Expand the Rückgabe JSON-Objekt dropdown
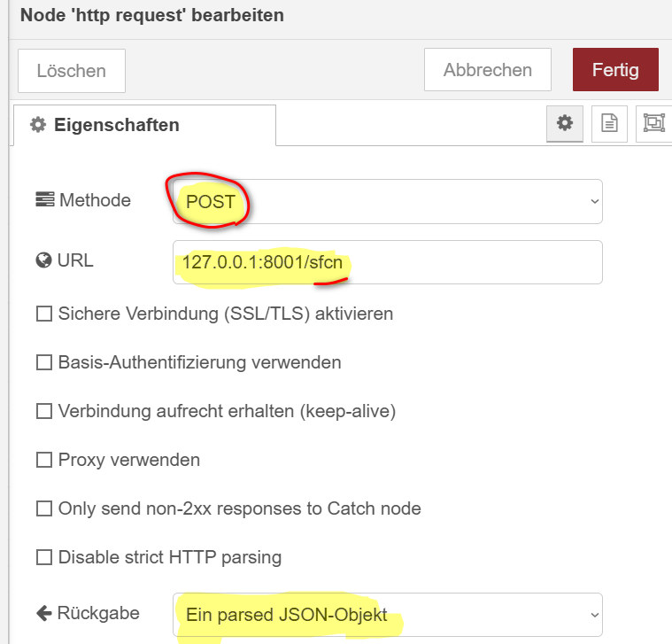Viewport: 672px width, 644px height. click(x=388, y=615)
